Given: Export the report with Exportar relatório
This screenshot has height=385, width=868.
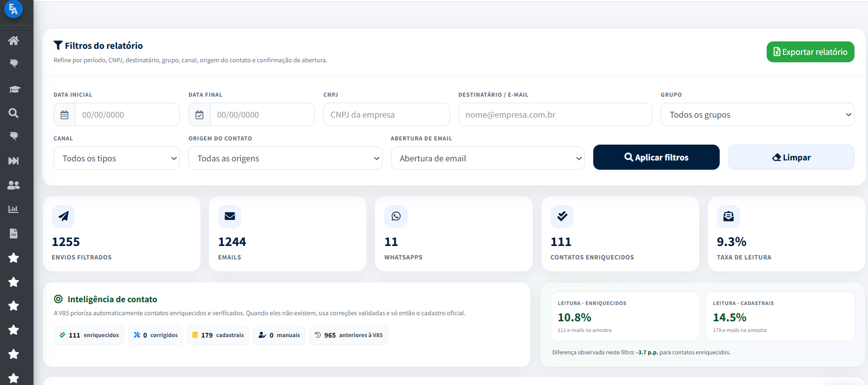Looking at the screenshot, I should (810, 52).
